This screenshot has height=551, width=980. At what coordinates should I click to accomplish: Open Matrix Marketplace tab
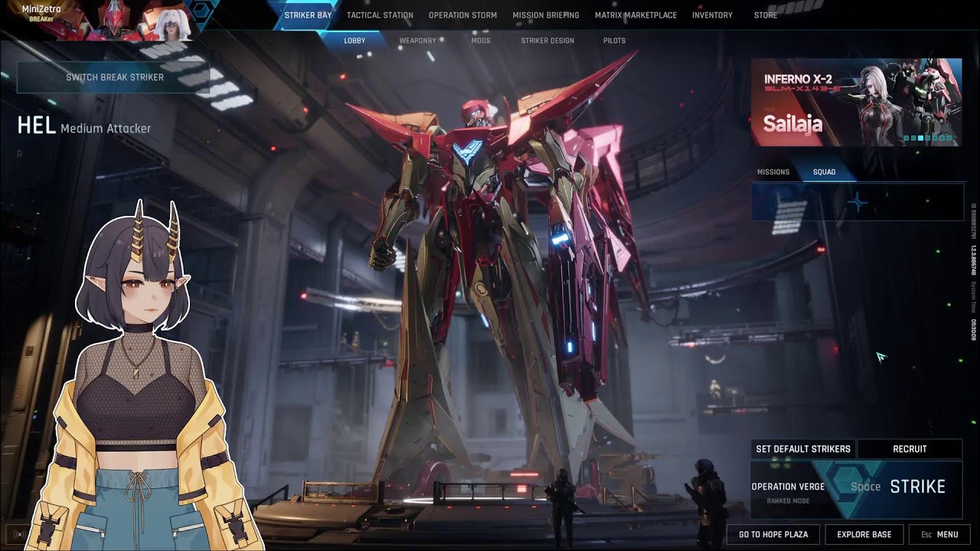tap(635, 15)
